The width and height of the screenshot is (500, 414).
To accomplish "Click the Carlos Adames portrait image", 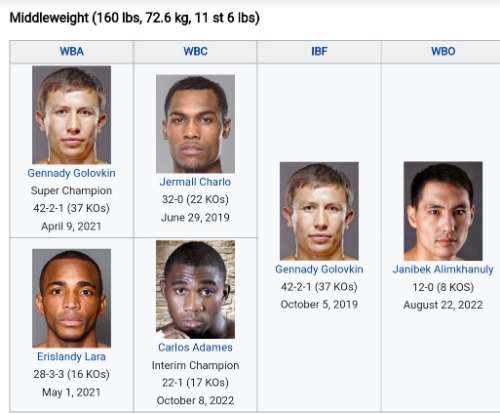I will click(195, 289).
